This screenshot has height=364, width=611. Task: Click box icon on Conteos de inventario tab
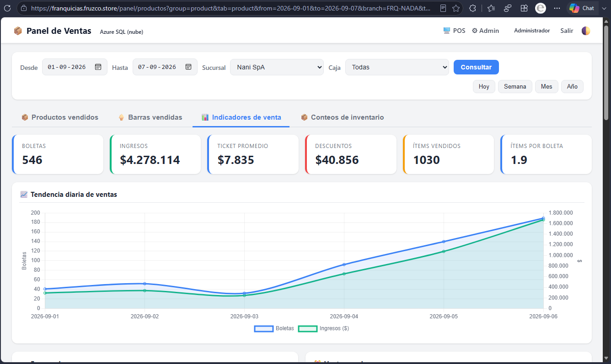pos(304,117)
